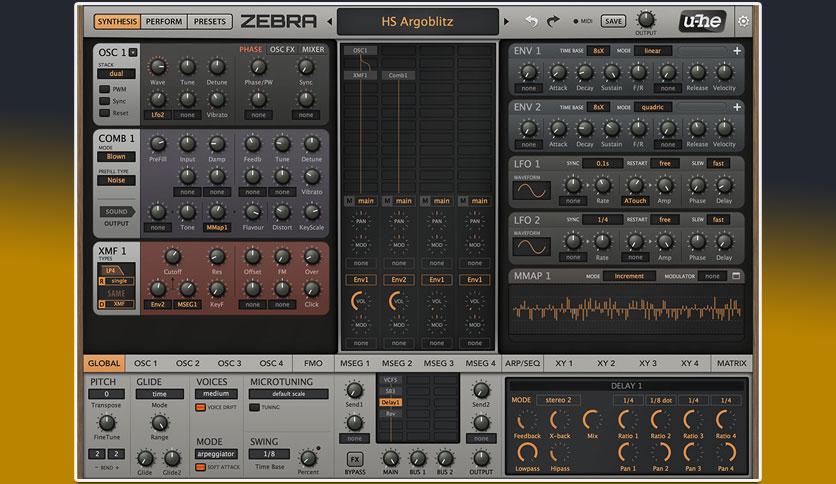Screen dimensions: 836x484
Task: Click the LFO 1 sine waveform display
Action: (532, 191)
